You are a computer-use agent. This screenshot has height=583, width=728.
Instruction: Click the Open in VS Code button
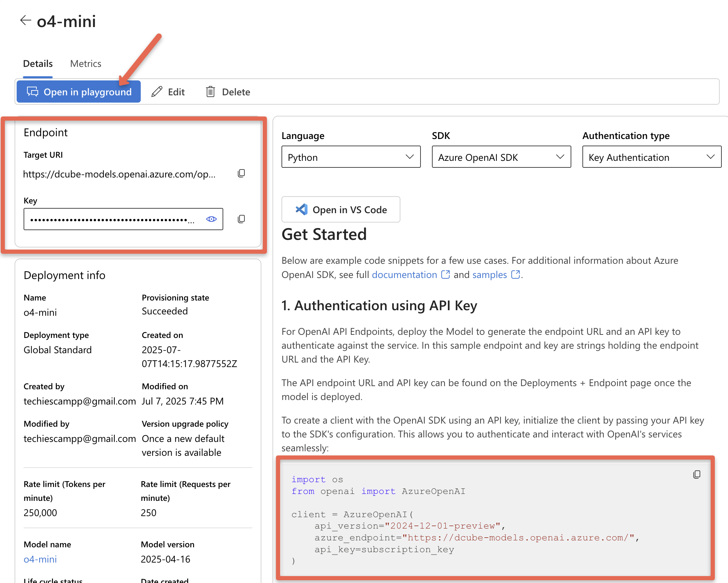point(341,210)
